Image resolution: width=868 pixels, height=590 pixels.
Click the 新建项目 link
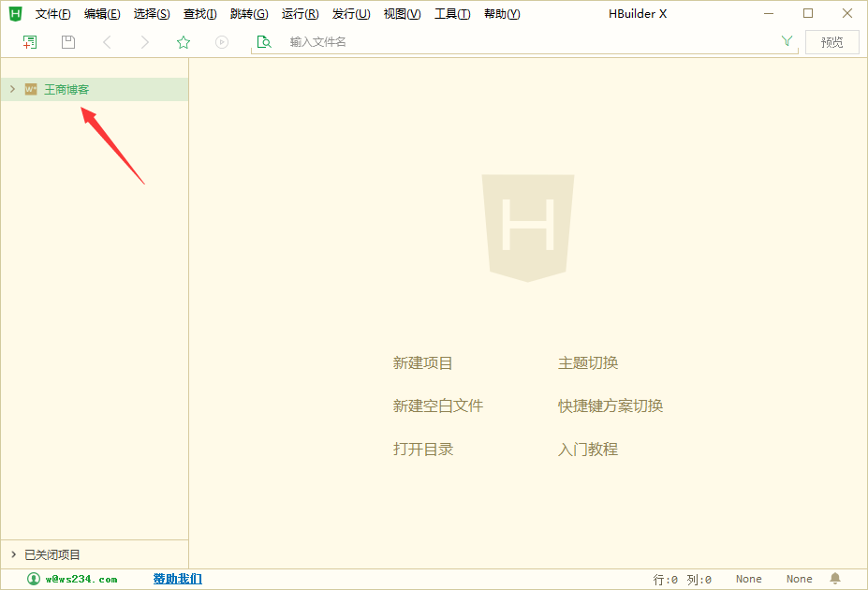423,363
